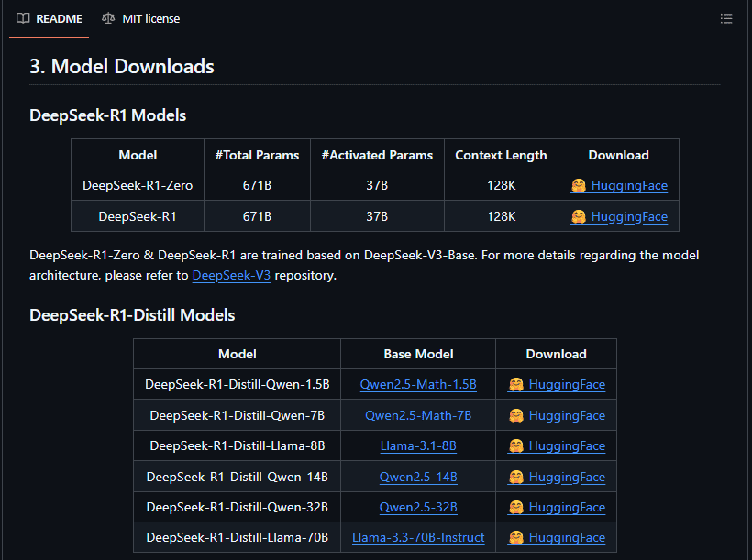The width and height of the screenshot is (752, 560).
Task: Select the 'DeepSeek-R1-Distill-Qwen-7B' model cell
Action: [x=238, y=415]
